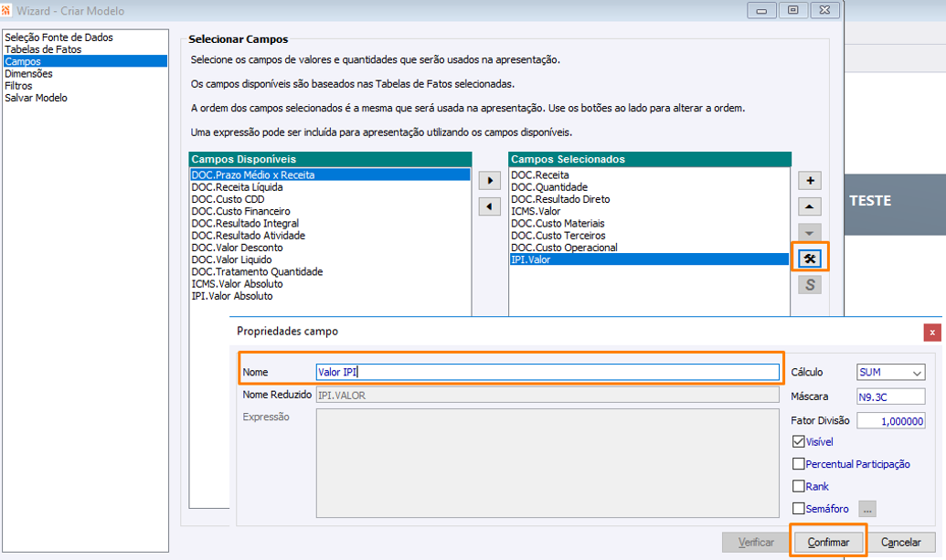Click the Confirmar button
This screenshot has height=560, width=946.
pyautogui.click(x=828, y=542)
